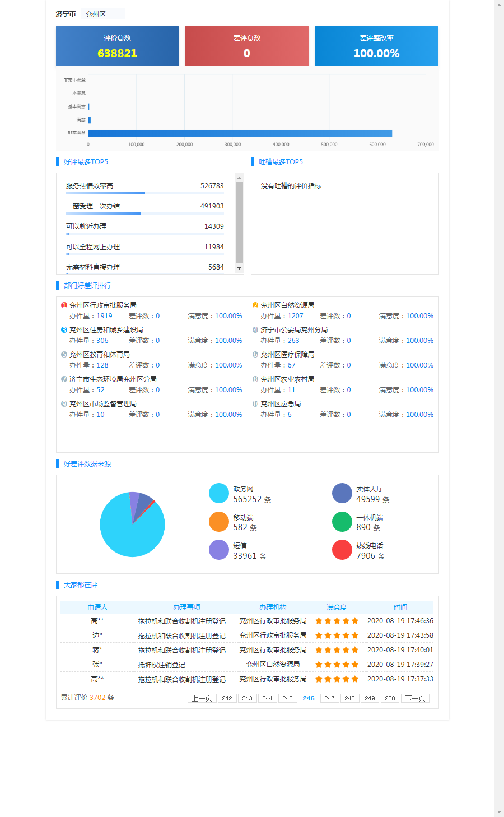Screen dimensions: 504x817
Task: Click the orange rank 2 badge
Action: click(x=255, y=305)
